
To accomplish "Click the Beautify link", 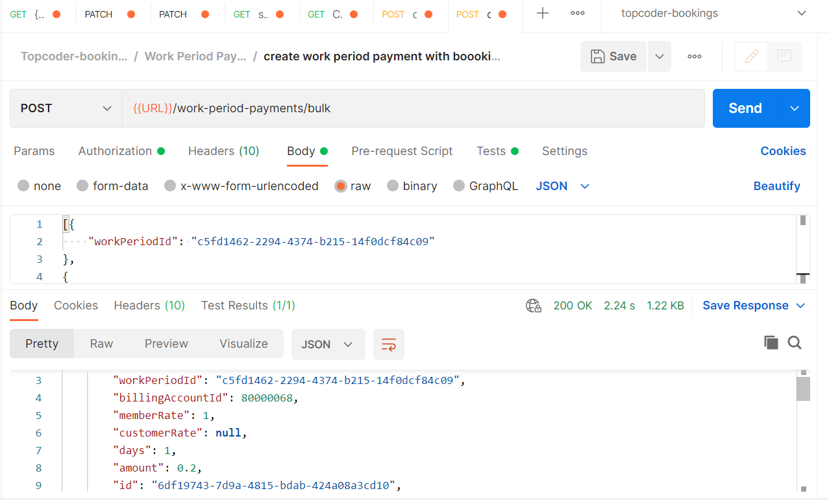I will (x=776, y=186).
